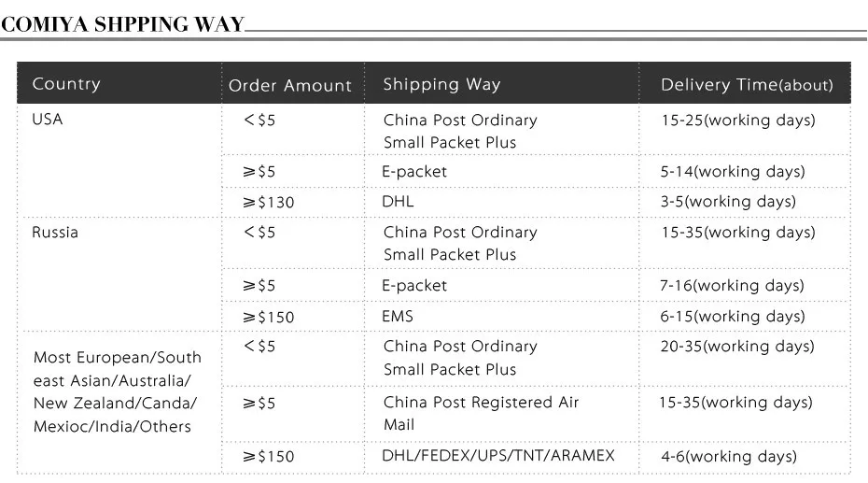868x483 pixels.
Task: Select the Delivery Time(about) column header
Action: coord(747,85)
